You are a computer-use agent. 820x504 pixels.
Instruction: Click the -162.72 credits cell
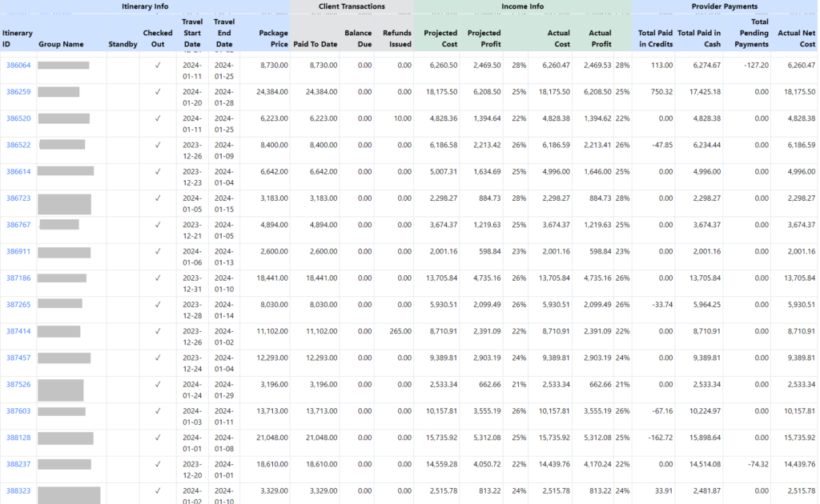[x=660, y=438]
